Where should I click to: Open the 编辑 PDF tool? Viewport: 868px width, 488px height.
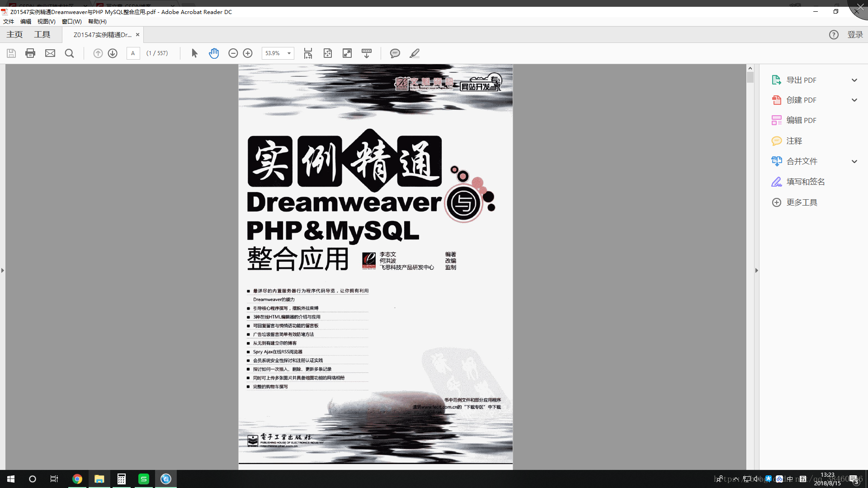pyautogui.click(x=801, y=120)
